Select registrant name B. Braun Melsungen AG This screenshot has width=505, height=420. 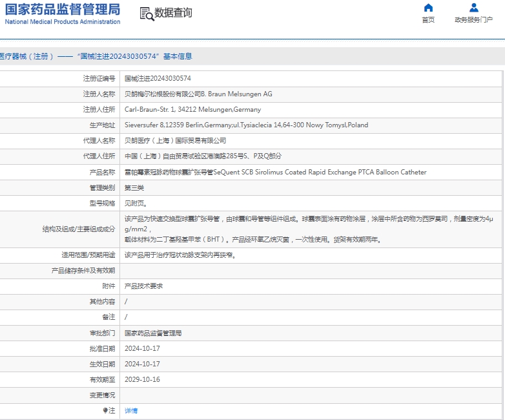click(x=198, y=94)
